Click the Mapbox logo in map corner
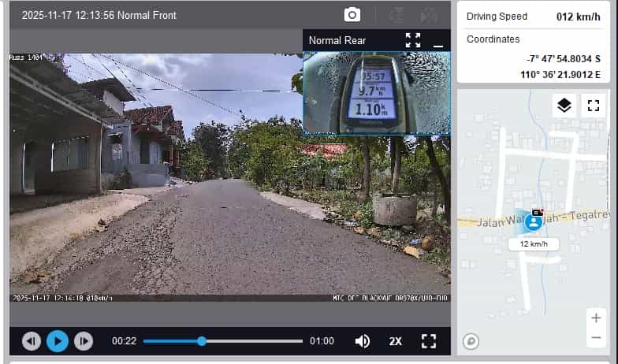Viewport: 618px width, 364px height. coord(471,341)
